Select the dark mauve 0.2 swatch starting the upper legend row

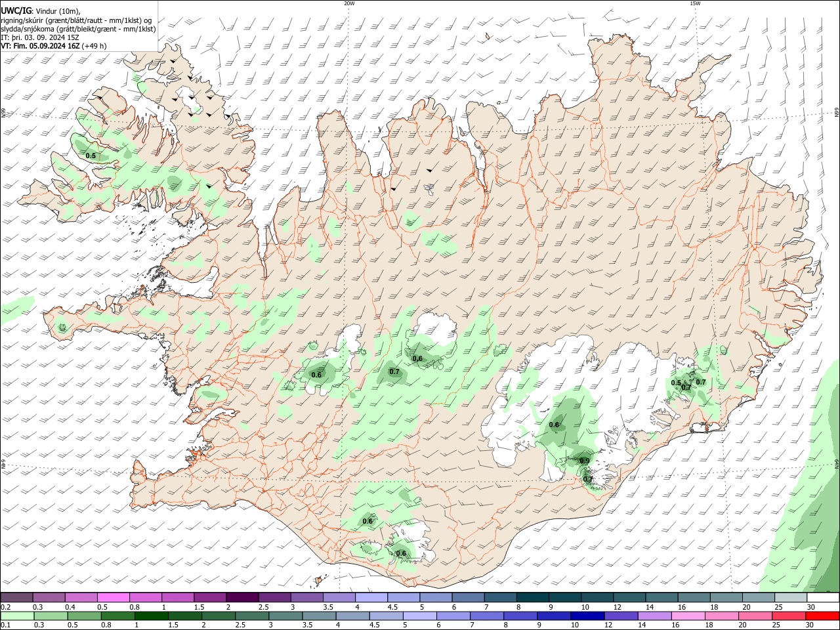click(17, 597)
